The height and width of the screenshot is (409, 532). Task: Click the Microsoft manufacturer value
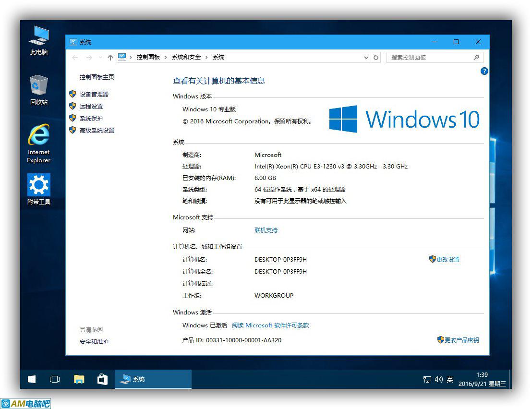click(x=268, y=155)
